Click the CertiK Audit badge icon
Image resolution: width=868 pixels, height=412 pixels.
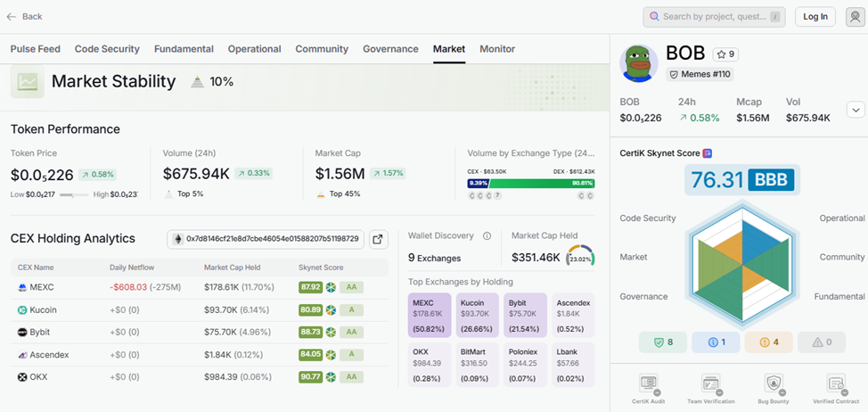click(x=650, y=384)
